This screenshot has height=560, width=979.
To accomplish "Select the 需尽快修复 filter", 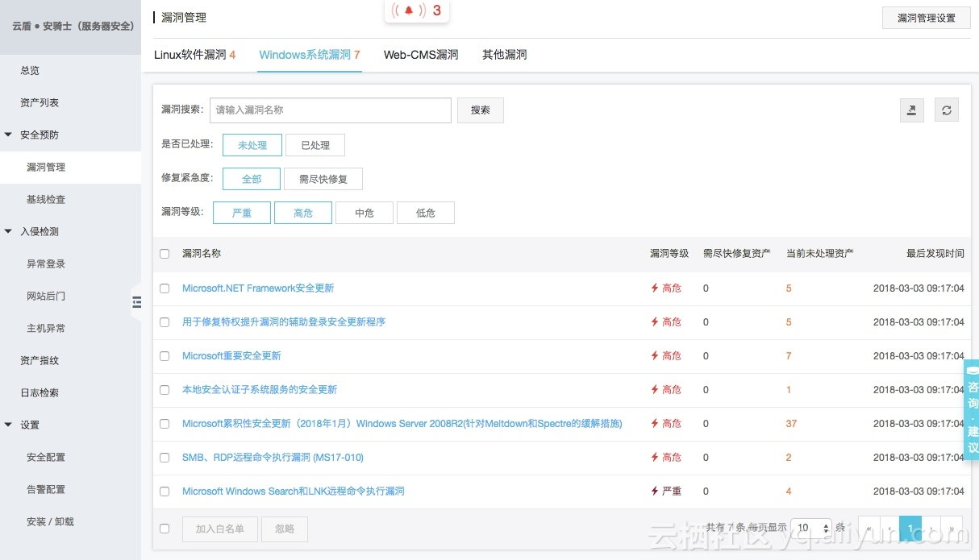I will coord(323,179).
